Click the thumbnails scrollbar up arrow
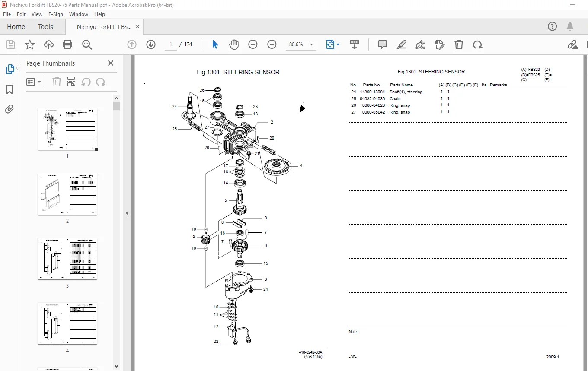The height and width of the screenshot is (371, 588). coord(116,98)
